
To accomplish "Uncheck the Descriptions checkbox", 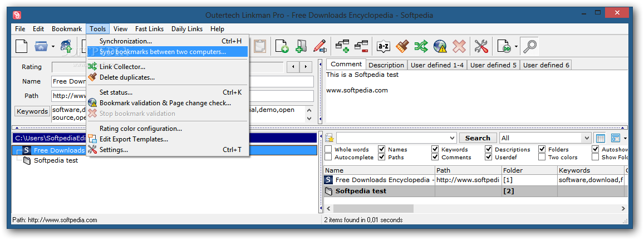I will coord(488,150).
